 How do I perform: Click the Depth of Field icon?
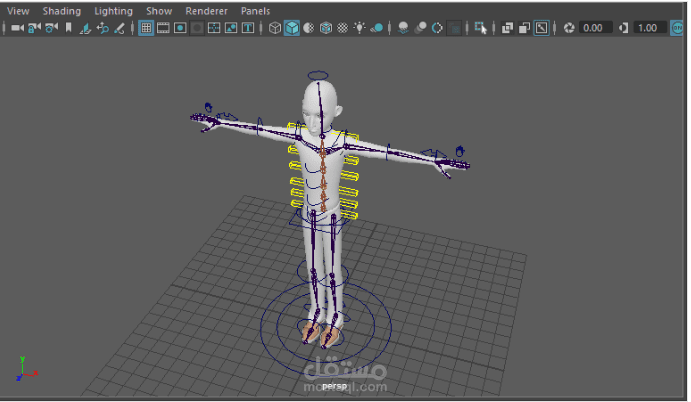[454, 28]
